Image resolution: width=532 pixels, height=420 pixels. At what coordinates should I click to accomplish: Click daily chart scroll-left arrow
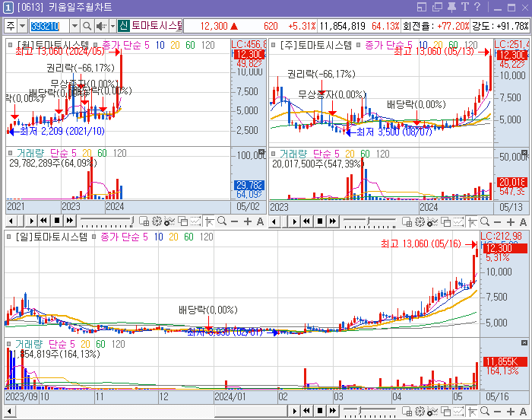[9, 412]
